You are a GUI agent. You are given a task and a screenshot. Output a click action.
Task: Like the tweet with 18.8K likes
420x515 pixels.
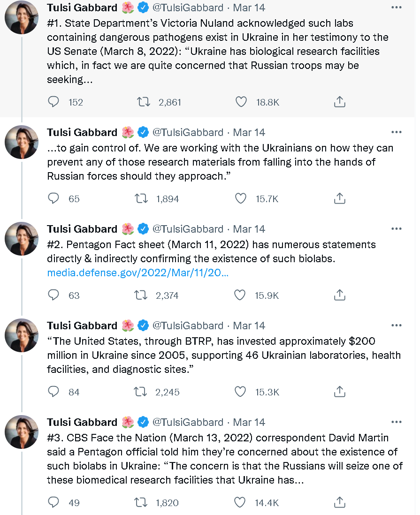241,102
